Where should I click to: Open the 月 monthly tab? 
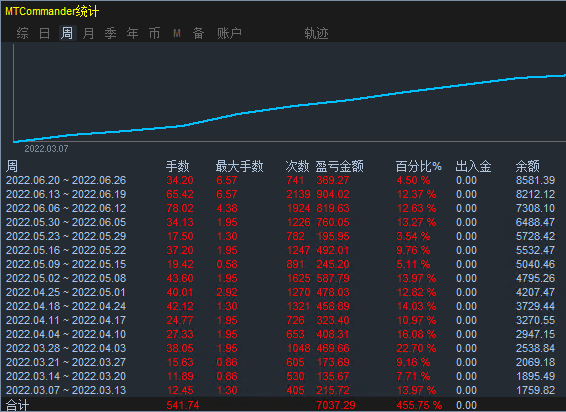coord(88,33)
